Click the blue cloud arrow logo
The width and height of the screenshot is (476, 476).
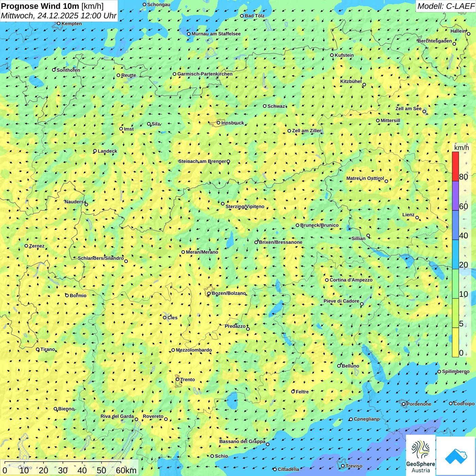[456, 456]
